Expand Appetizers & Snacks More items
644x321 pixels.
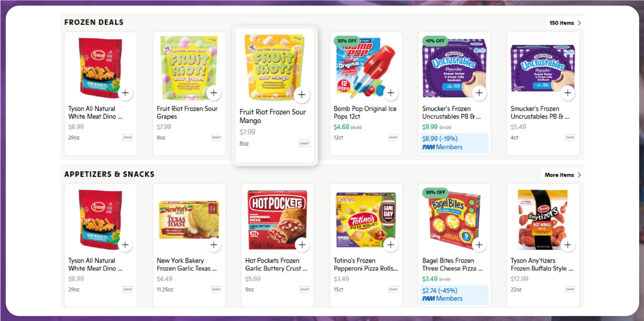[562, 175]
